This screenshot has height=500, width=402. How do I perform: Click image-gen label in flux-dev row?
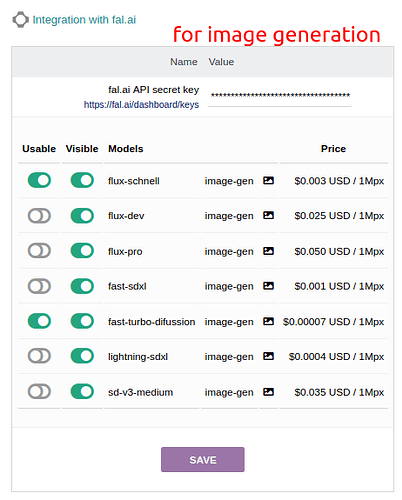(x=229, y=216)
